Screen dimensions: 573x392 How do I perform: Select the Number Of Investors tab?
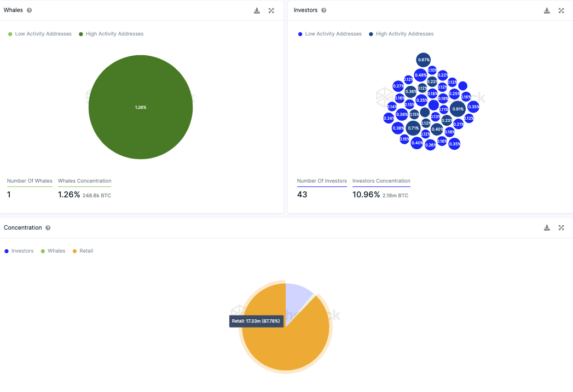(322, 181)
